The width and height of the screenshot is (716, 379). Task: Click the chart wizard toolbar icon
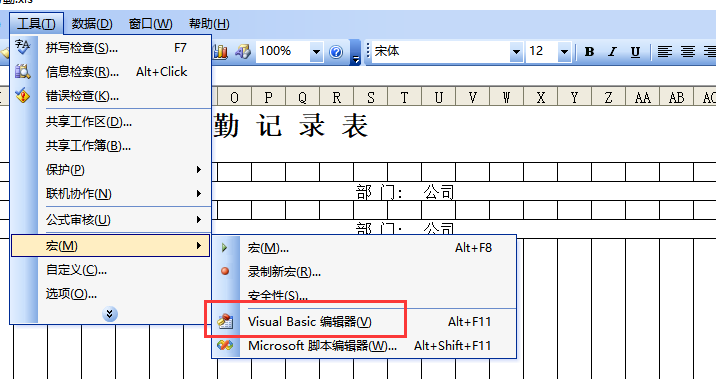point(221,52)
